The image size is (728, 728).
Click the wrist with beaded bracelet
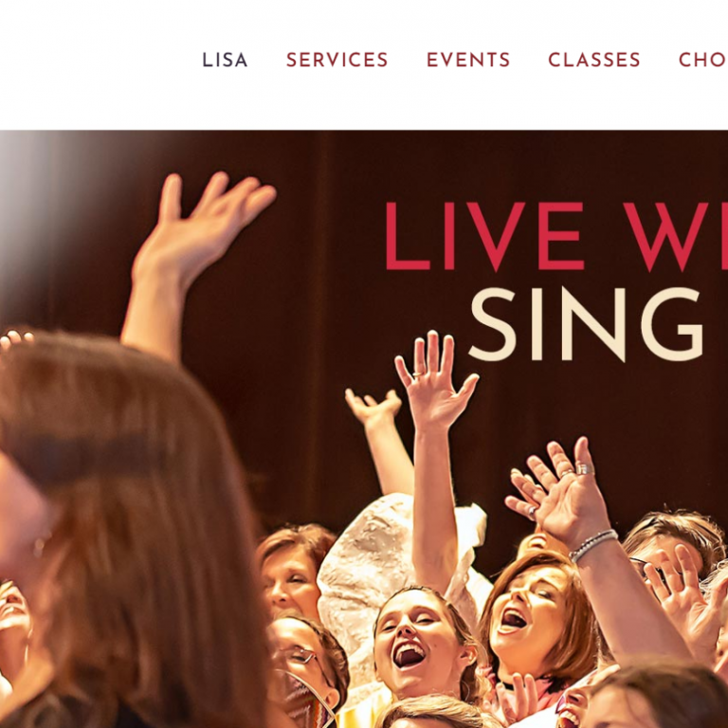click(592, 545)
